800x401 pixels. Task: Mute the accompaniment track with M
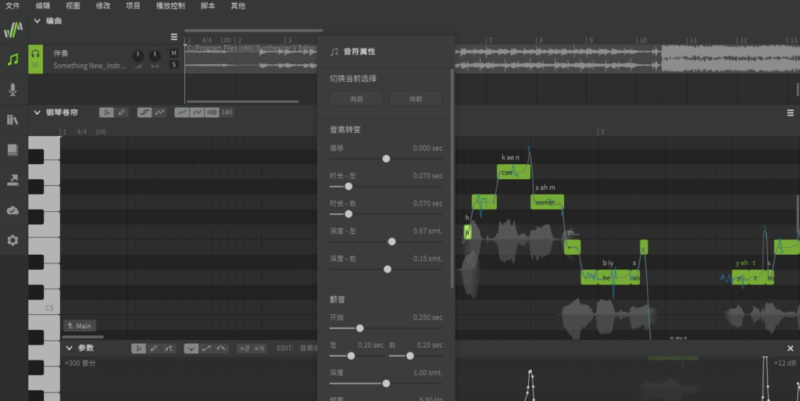pyautogui.click(x=174, y=52)
